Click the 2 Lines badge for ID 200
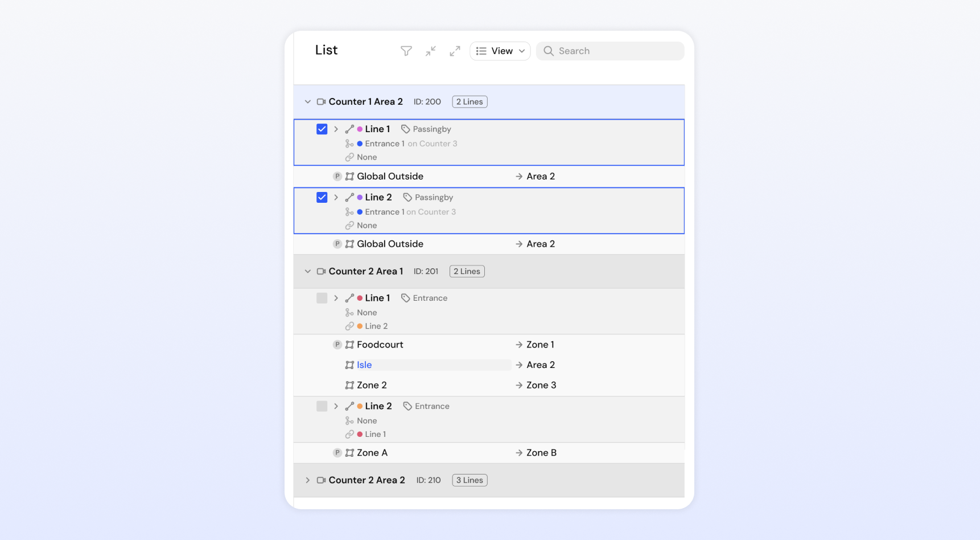 [470, 102]
